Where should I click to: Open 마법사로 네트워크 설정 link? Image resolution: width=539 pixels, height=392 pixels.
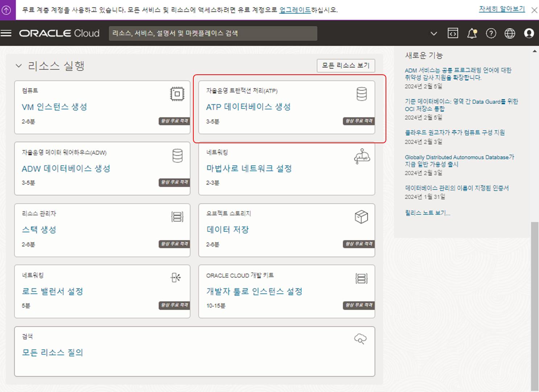tap(249, 169)
